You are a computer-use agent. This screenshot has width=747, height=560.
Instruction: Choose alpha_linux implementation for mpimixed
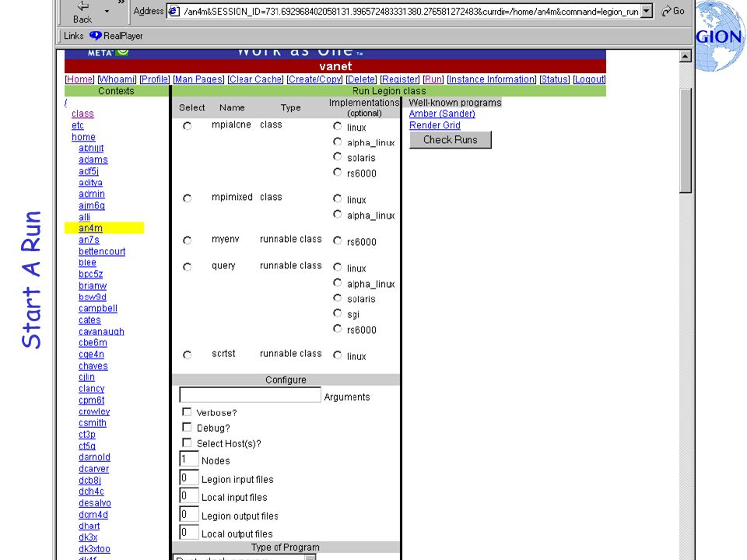coord(337,215)
